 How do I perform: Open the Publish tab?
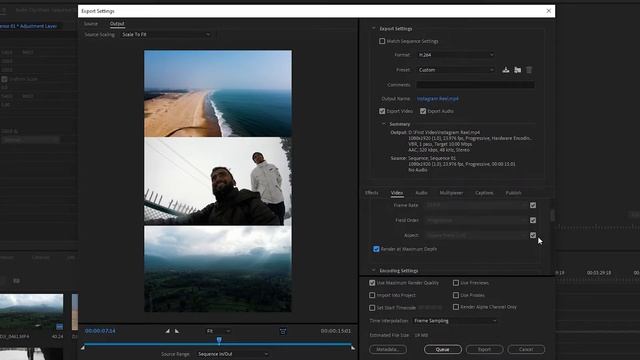[513, 193]
